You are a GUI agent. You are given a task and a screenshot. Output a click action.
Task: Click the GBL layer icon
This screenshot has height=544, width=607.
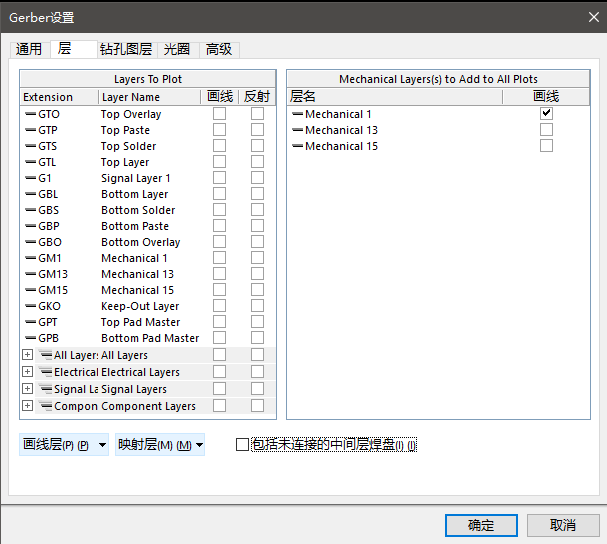pyautogui.click(x=31, y=194)
